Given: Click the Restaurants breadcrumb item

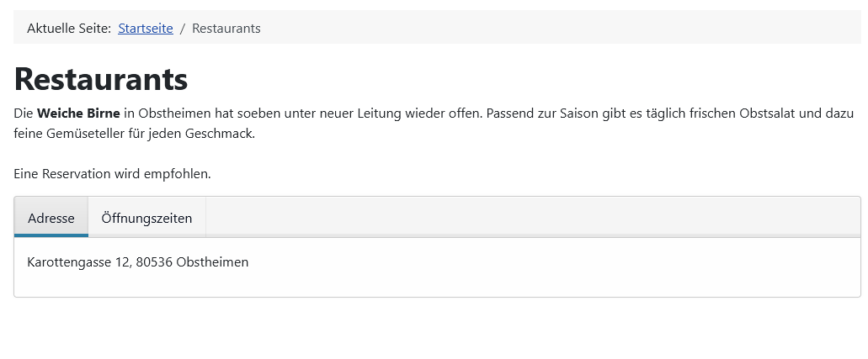Looking at the screenshot, I should click(x=226, y=29).
